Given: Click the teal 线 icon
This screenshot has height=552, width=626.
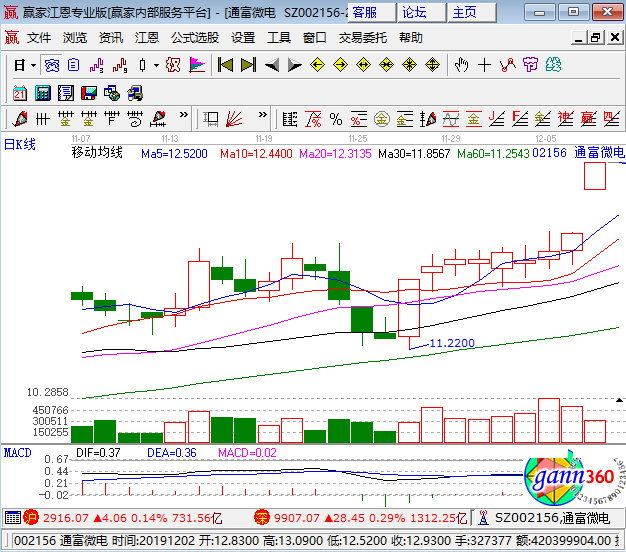Looking at the screenshot, I should pos(553,65).
